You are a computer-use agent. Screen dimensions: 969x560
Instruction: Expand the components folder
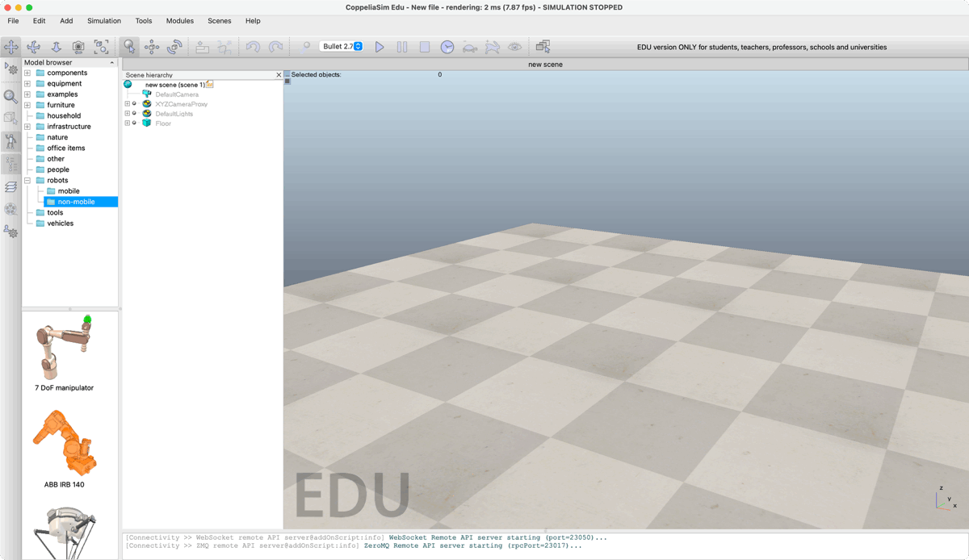pos(27,73)
